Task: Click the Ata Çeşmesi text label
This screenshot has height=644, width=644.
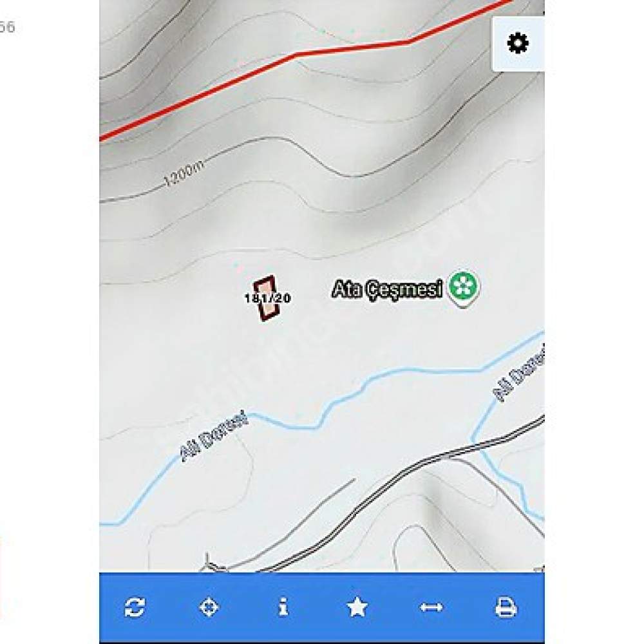Action: coord(387,289)
